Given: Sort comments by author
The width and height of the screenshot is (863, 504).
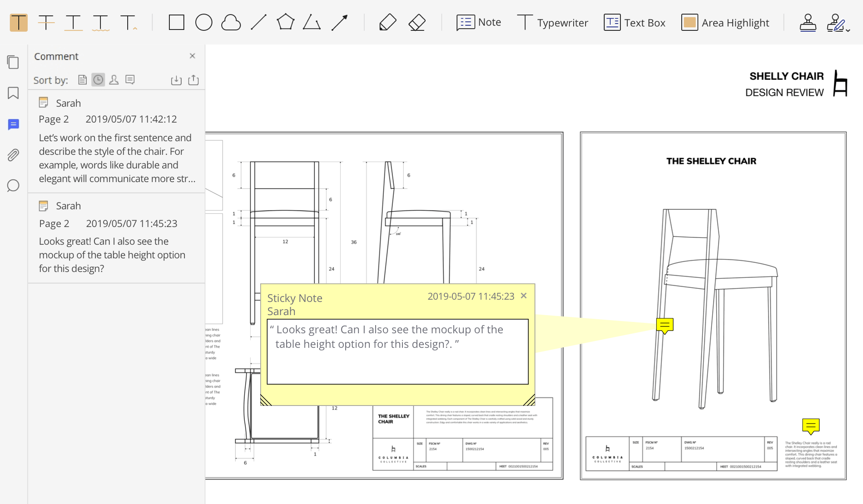Looking at the screenshot, I should [x=114, y=80].
